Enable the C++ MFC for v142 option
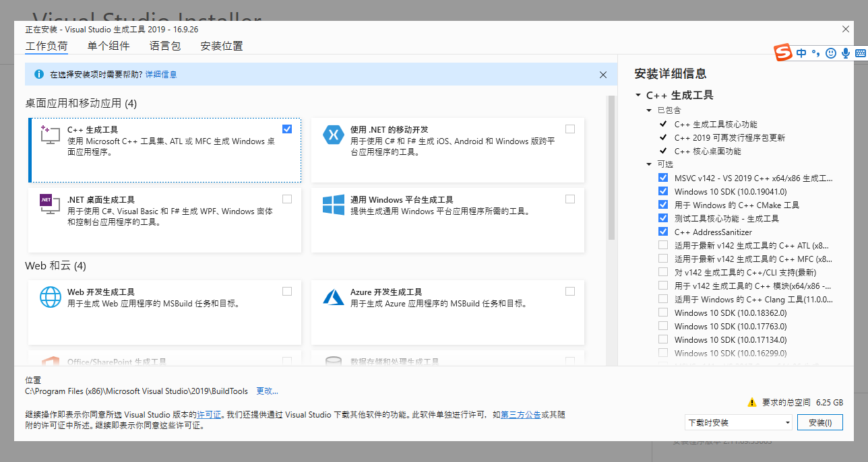 663,259
